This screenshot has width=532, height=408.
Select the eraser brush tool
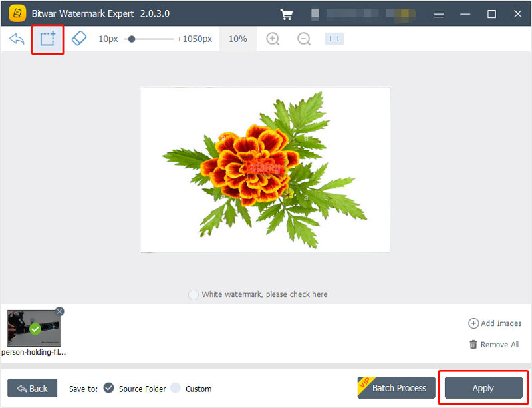[x=79, y=39]
